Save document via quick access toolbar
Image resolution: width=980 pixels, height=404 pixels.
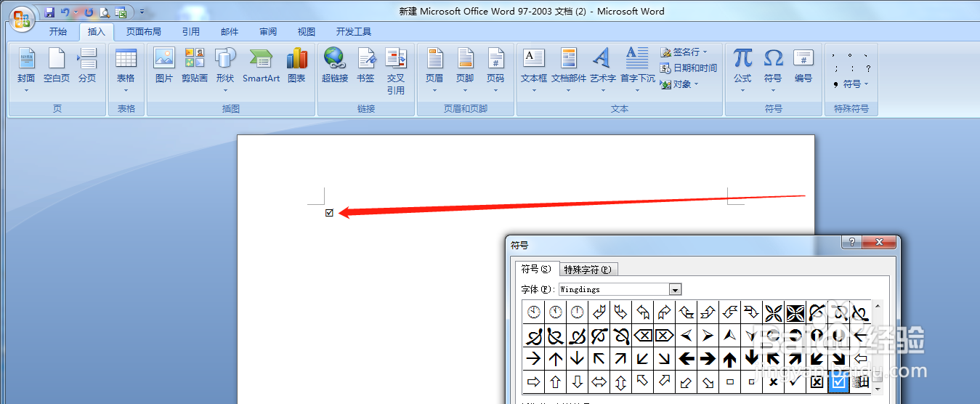coord(49,12)
